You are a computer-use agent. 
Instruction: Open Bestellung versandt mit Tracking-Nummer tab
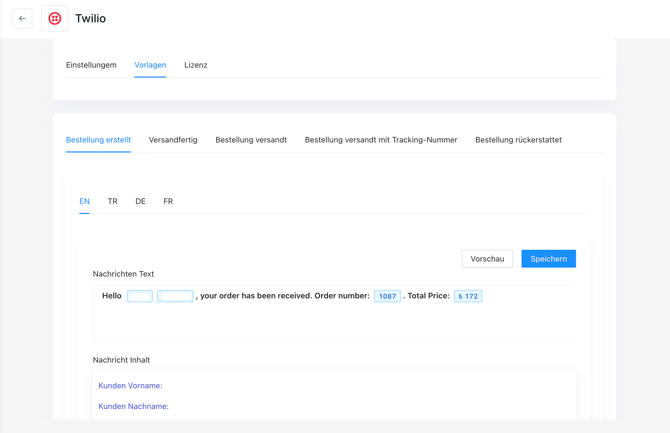(381, 140)
